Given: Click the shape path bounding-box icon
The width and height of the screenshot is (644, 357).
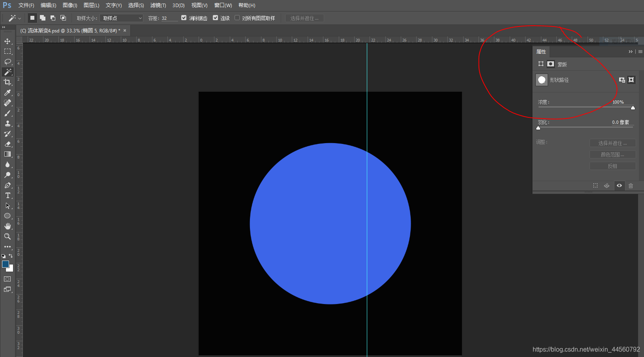Looking at the screenshot, I should pyautogui.click(x=541, y=64).
